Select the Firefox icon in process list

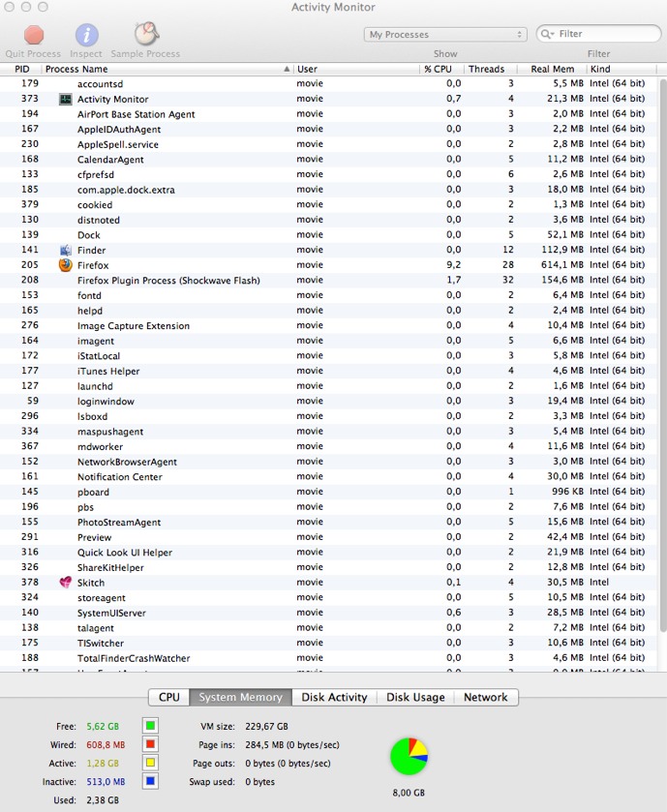coord(65,265)
